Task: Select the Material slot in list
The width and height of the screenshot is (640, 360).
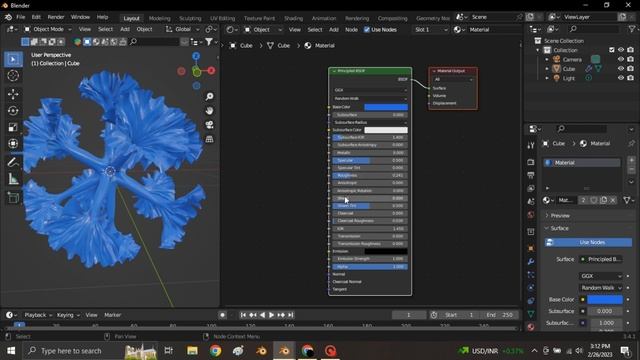Action: coord(582,162)
